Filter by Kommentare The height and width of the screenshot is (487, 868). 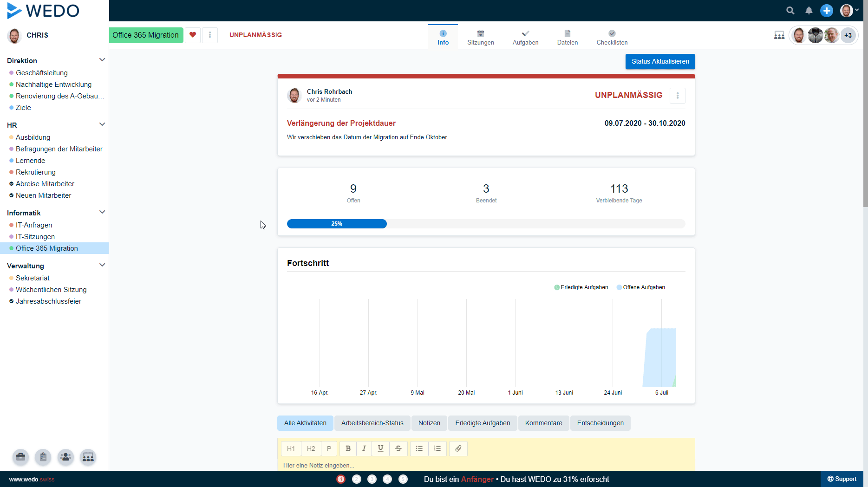coord(543,423)
